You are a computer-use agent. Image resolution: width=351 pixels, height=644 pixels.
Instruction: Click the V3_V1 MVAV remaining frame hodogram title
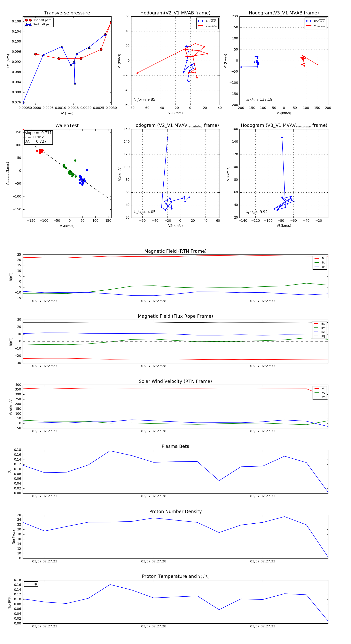click(284, 125)
